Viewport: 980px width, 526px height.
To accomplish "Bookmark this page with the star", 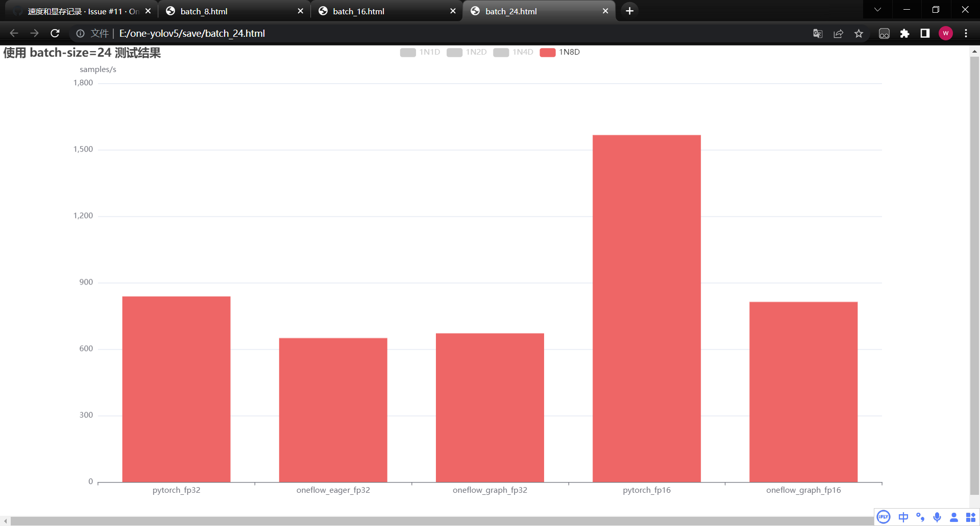I will coord(859,33).
